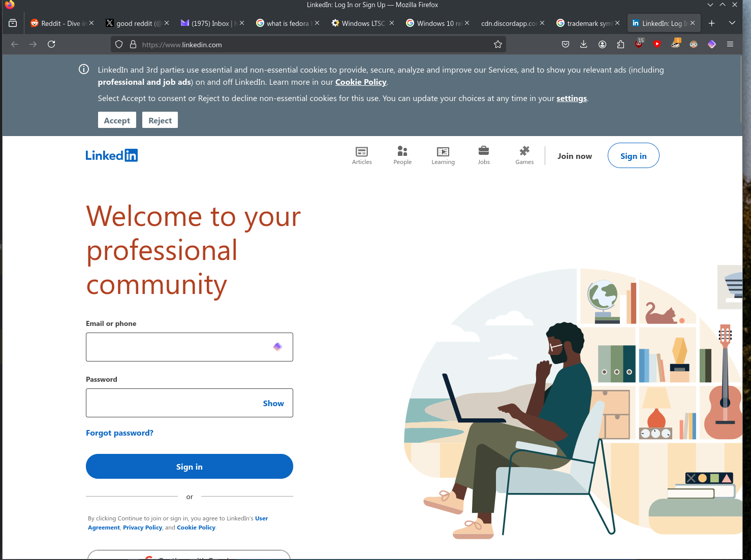751x560 pixels.
Task: Click the site security padlock icon
Action: (133, 45)
